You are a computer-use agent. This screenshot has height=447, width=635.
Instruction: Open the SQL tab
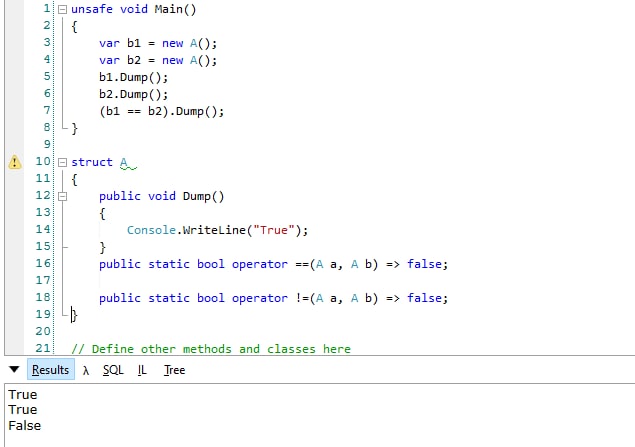pyautogui.click(x=113, y=370)
